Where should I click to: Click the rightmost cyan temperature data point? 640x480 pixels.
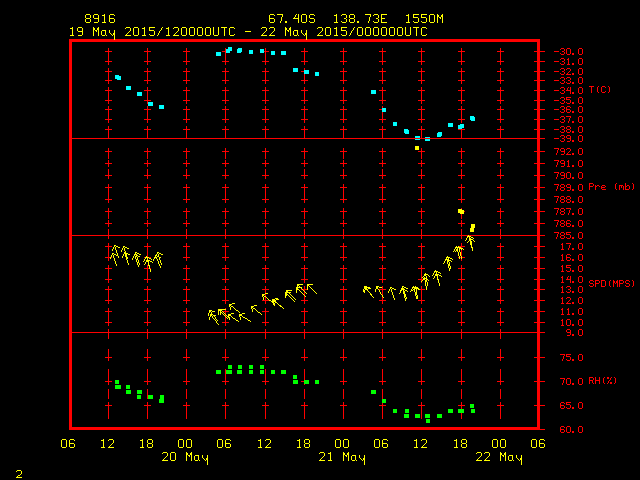click(472, 118)
